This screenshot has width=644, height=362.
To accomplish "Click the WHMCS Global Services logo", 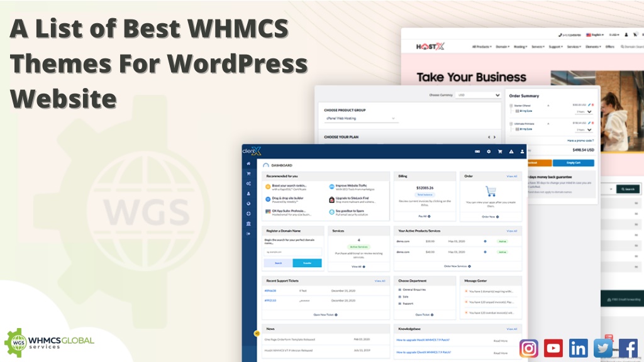I will click(x=49, y=343).
